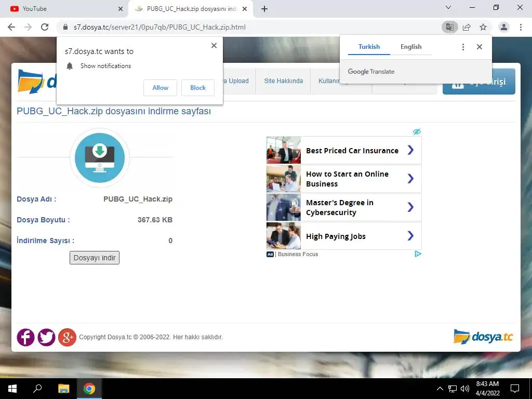Switch to the YouTube tab

tap(64, 9)
